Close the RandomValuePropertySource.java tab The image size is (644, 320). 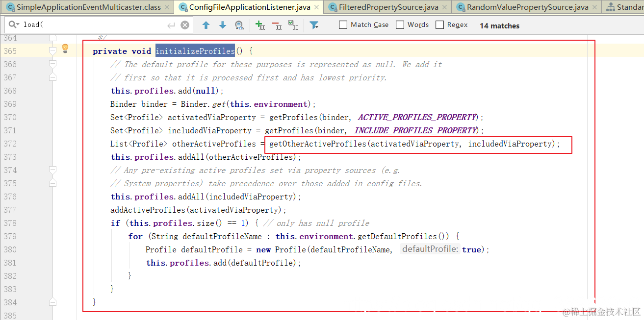click(595, 7)
